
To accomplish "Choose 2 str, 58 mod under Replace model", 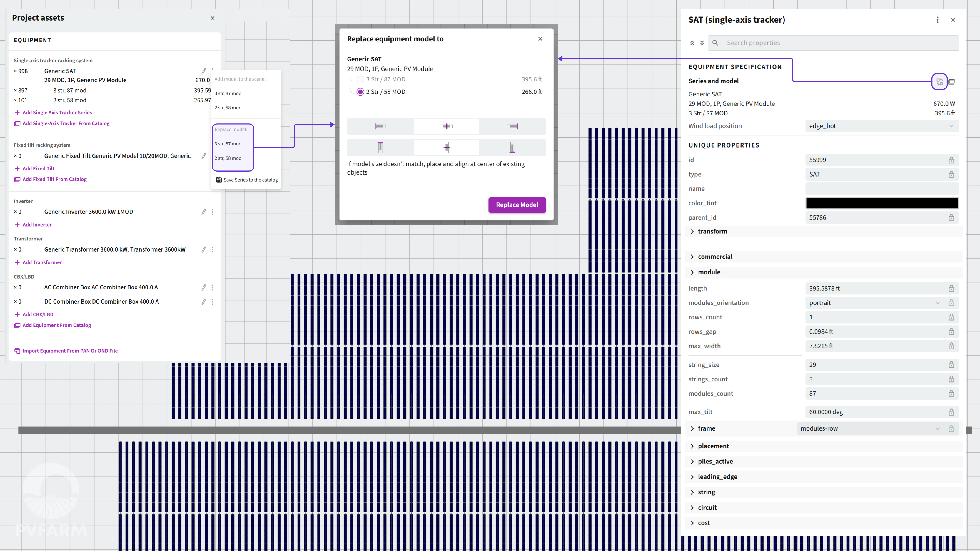I will [x=228, y=158].
